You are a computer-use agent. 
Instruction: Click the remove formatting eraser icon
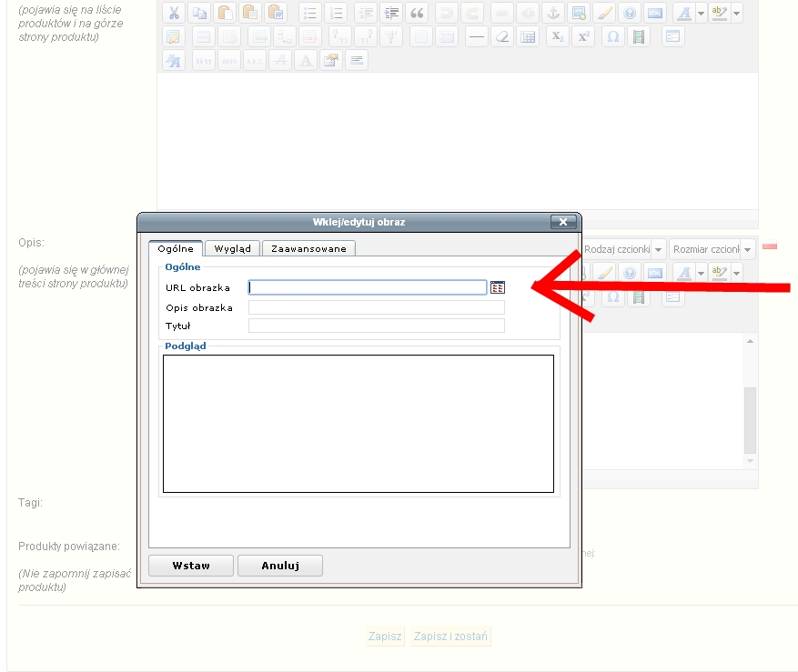pyautogui.click(x=501, y=36)
